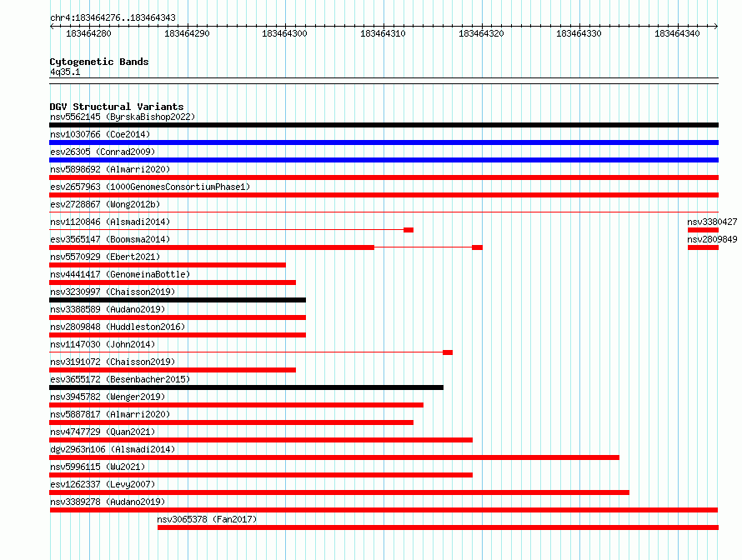742x560 pixels.
Task: Click the esv3565147 (Boomsma2014) label
Action: [x=110, y=239]
